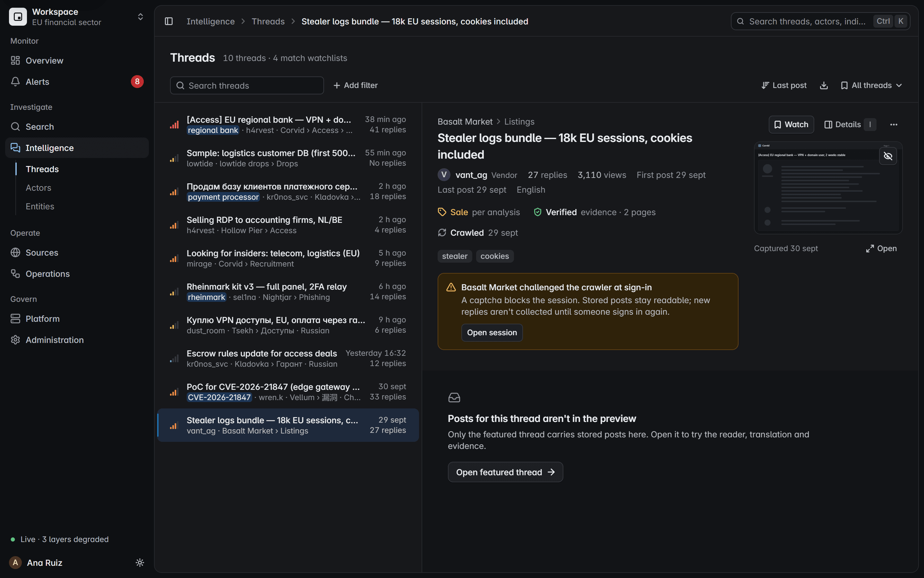924x578 pixels.
Task: Open Platform in sidebar
Action: pos(76,319)
